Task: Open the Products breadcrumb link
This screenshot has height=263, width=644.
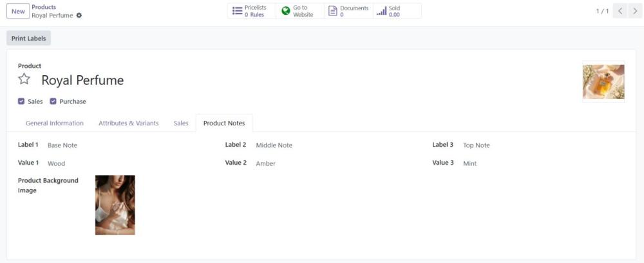Action: (x=44, y=7)
